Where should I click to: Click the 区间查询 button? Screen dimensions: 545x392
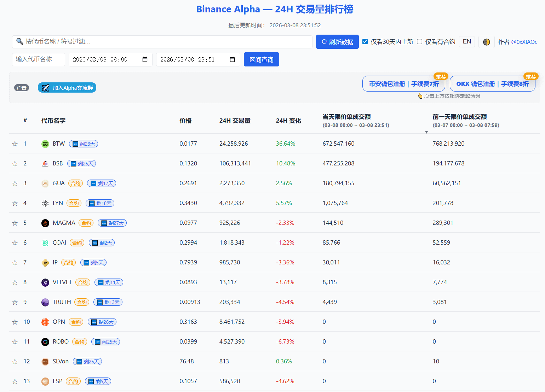click(262, 59)
